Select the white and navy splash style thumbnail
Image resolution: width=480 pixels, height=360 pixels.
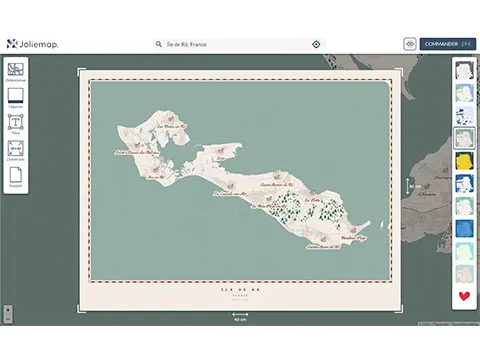464,116
